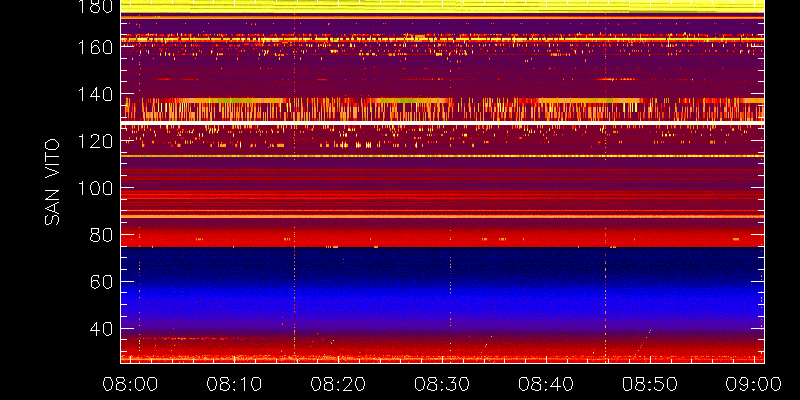Click the 60 frequency axis label

[x=101, y=282]
